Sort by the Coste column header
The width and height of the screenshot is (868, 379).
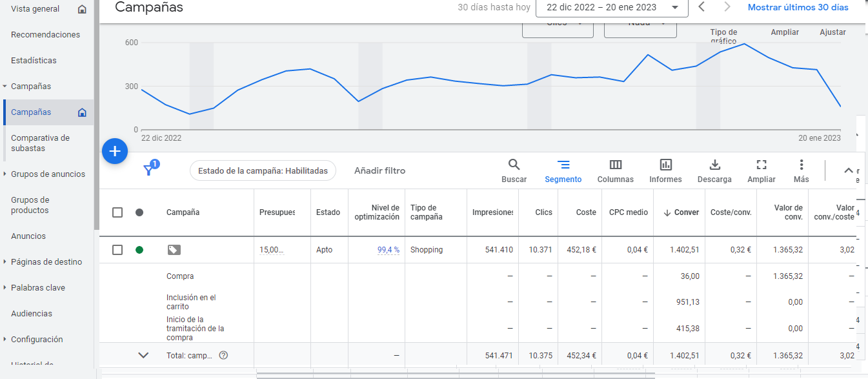(x=587, y=212)
